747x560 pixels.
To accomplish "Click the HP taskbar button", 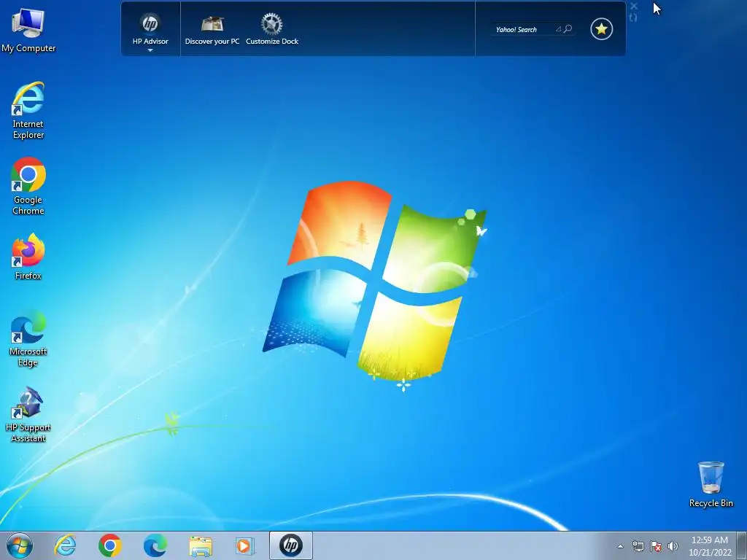I will [x=290, y=545].
